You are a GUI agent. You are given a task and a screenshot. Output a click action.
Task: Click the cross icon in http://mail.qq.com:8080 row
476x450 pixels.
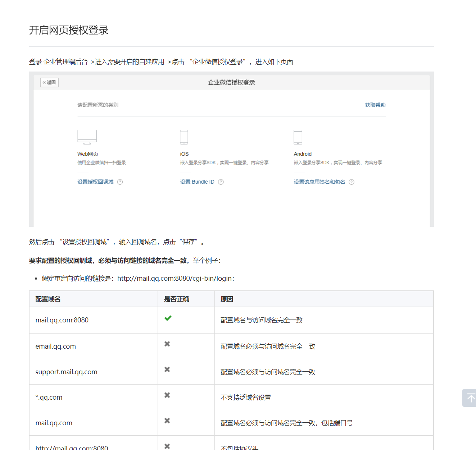[x=167, y=446]
